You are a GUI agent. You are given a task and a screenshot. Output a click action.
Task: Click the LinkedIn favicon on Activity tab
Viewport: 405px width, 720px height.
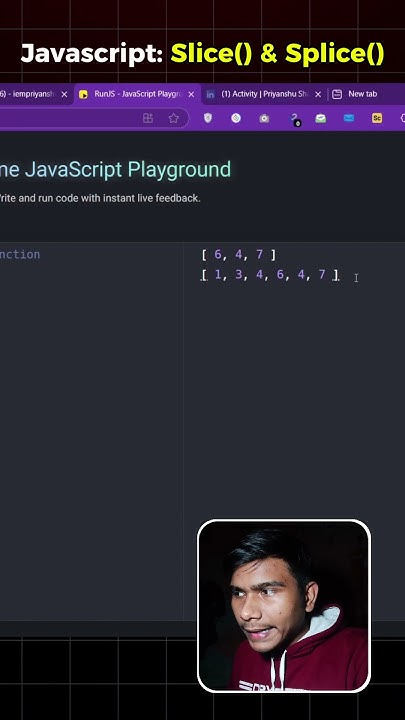pos(210,94)
